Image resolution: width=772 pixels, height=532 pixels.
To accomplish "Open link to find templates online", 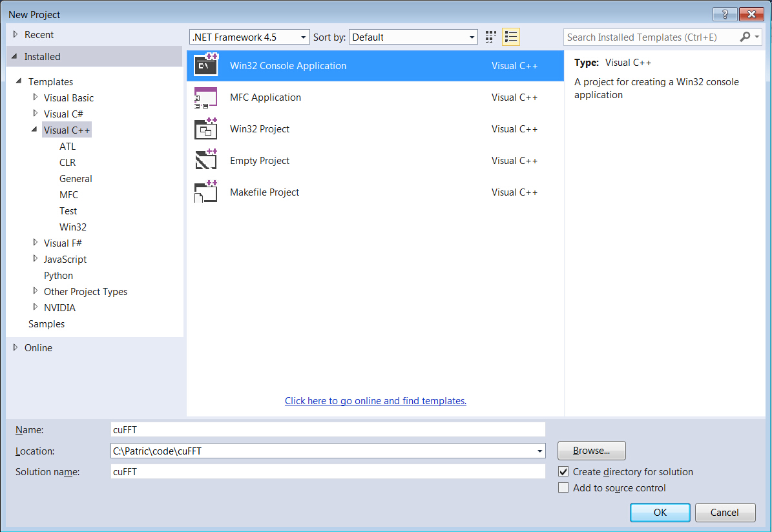I will pyautogui.click(x=375, y=400).
